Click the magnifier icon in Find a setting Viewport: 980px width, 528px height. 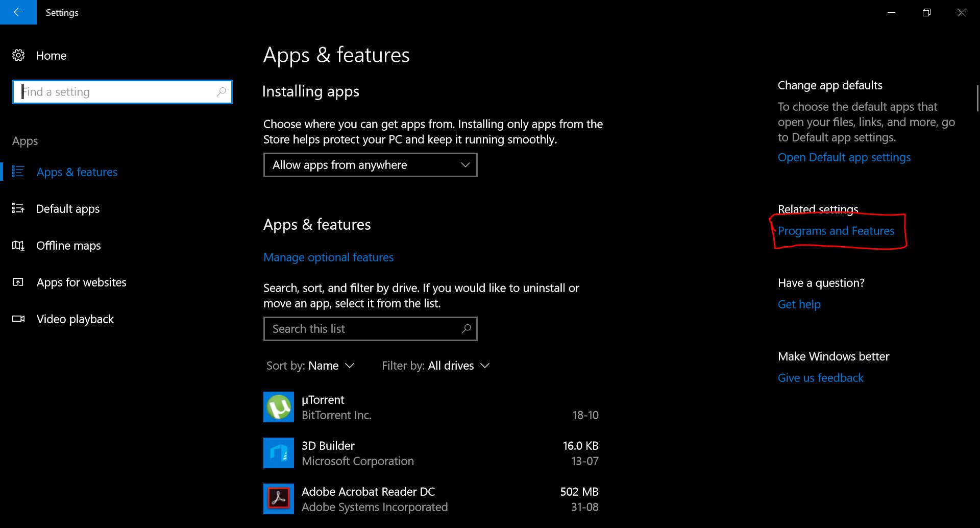point(221,92)
